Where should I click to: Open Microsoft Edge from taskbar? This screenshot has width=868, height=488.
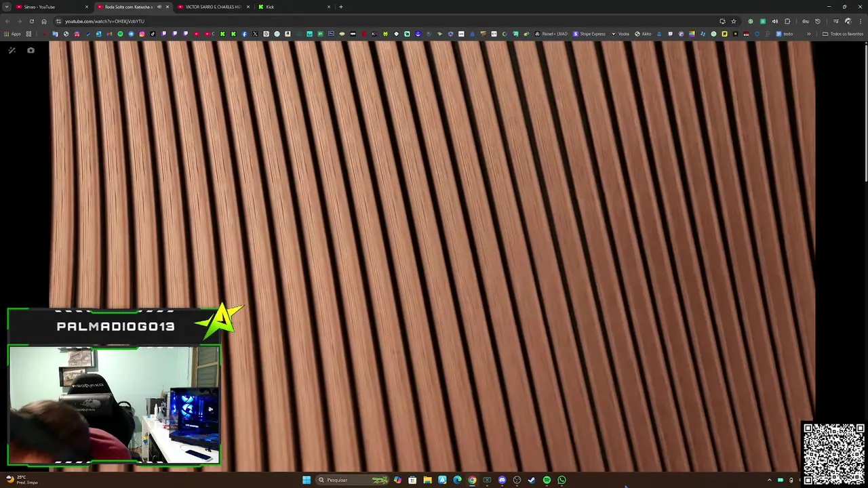coord(457,480)
